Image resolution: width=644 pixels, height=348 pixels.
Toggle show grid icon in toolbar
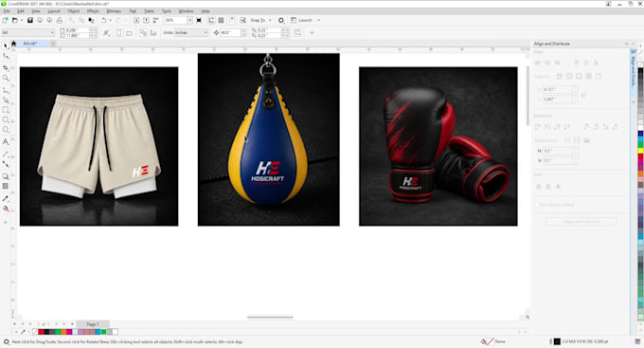point(221,20)
